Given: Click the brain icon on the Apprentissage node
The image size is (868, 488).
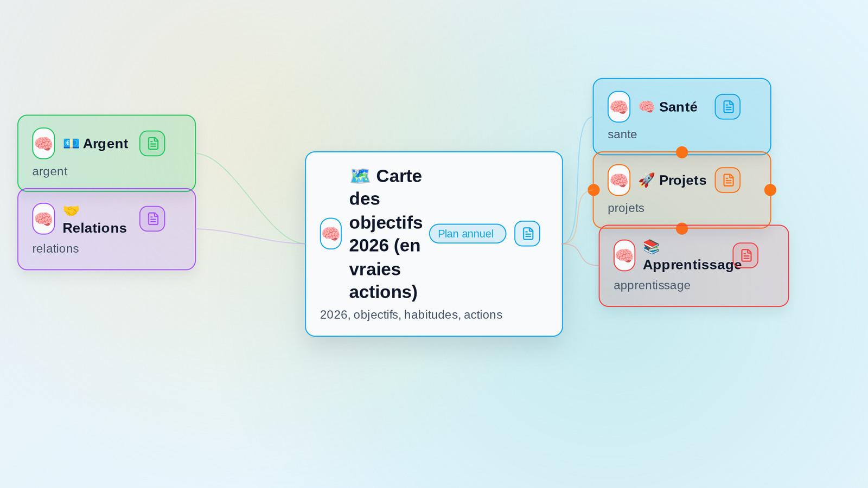Looking at the screenshot, I should click(x=624, y=255).
